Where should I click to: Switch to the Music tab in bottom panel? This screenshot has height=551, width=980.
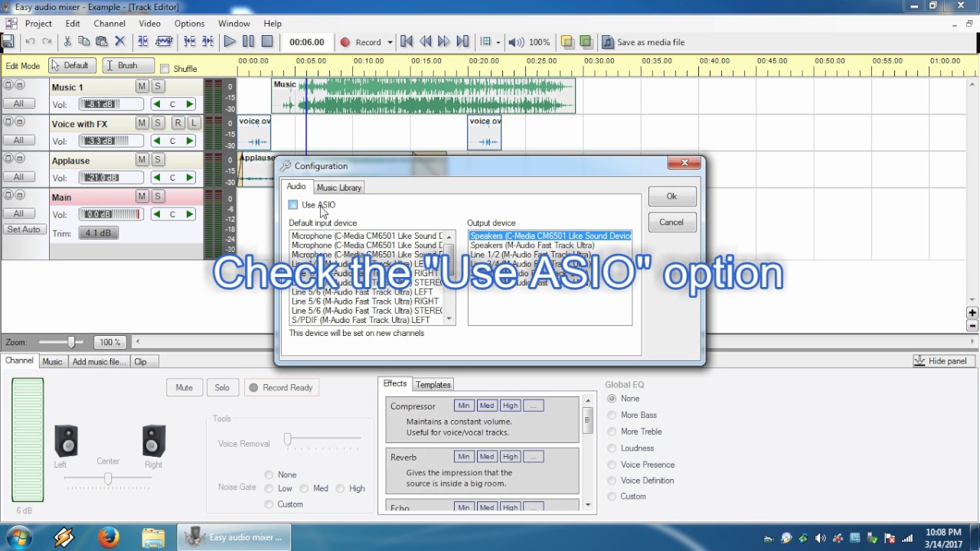(52, 362)
